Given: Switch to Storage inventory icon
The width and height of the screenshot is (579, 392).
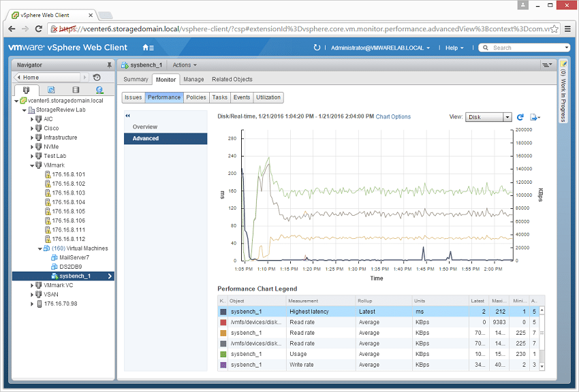Looking at the screenshot, I should [x=76, y=90].
